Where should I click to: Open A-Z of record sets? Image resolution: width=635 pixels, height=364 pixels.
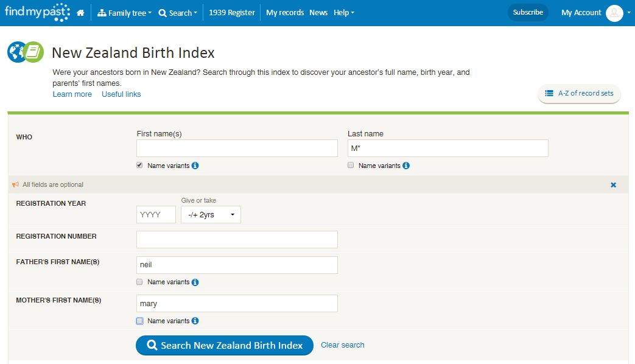580,94
